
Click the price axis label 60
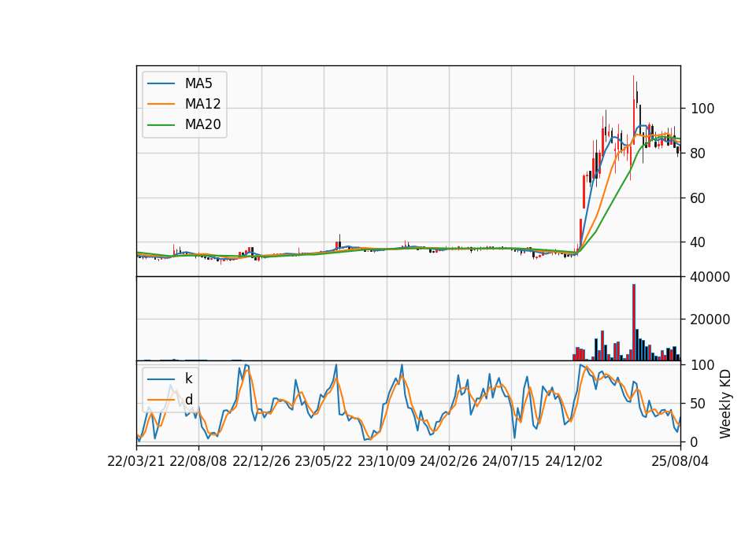click(x=699, y=198)
